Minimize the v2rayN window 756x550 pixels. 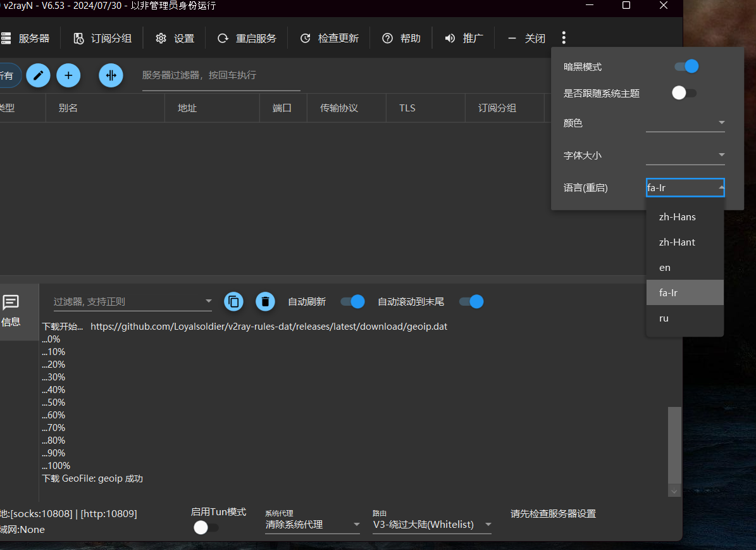(590, 5)
